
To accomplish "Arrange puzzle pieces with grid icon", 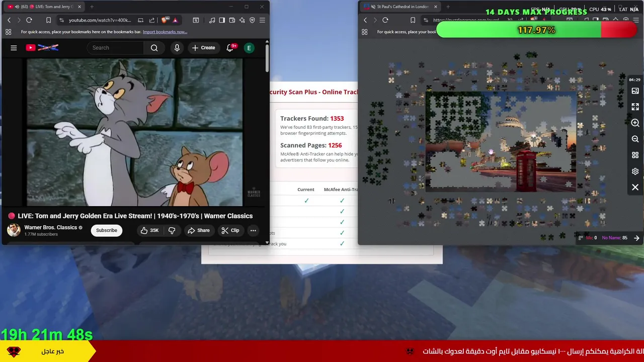I will click(x=635, y=155).
